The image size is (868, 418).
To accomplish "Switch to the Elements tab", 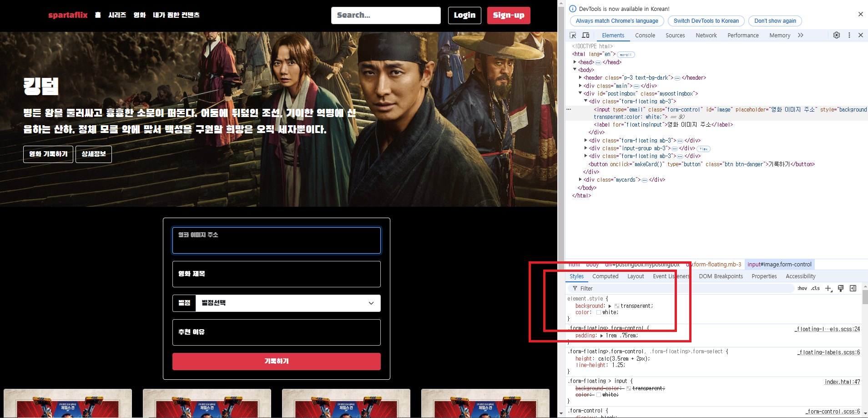I will (x=613, y=35).
